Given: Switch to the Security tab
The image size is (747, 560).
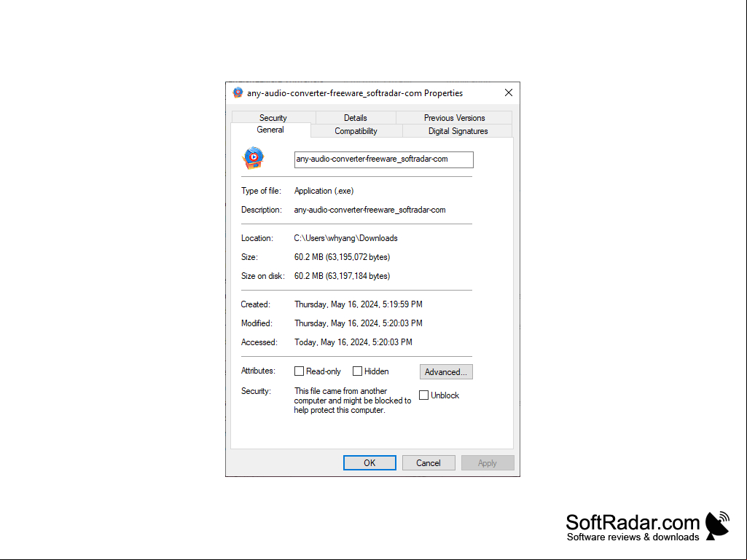Looking at the screenshot, I should (x=273, y=118).
